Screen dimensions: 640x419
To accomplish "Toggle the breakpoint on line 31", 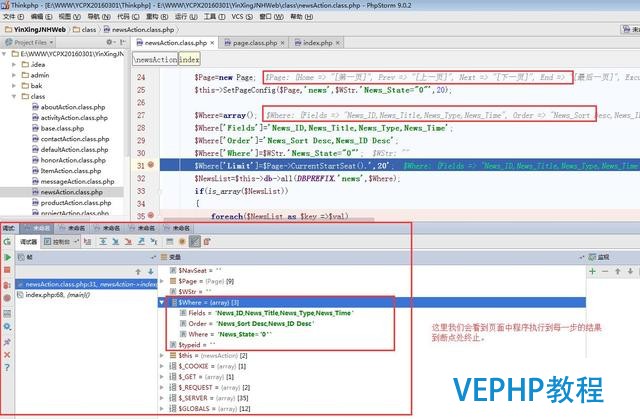I will point(151,165).
